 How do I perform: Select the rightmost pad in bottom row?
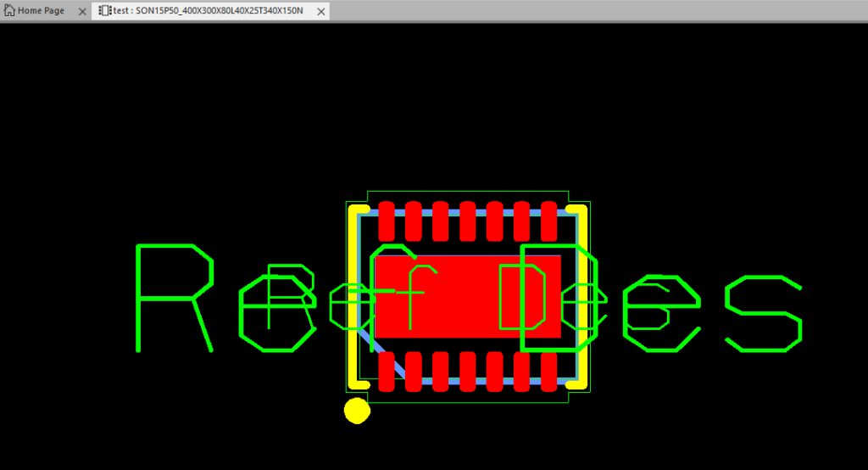[548, 372]
